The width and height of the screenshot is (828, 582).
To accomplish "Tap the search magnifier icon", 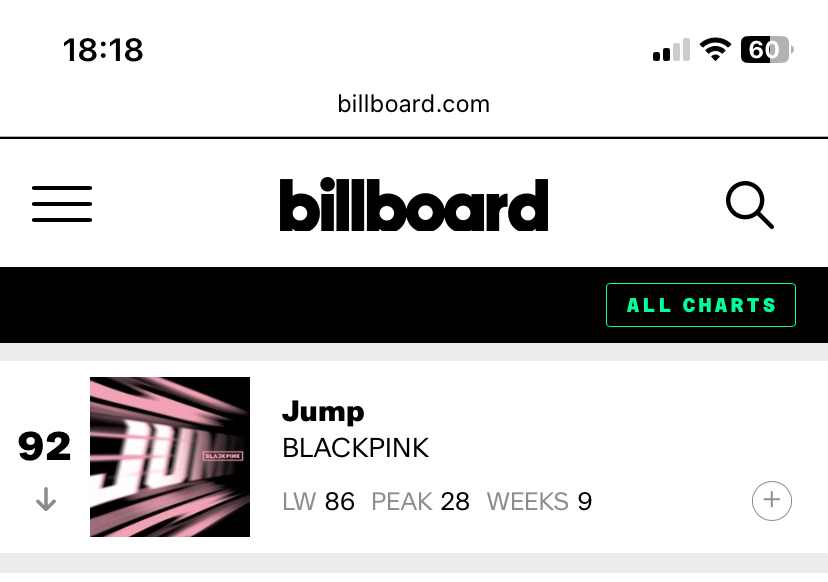I will pos(750,205).
